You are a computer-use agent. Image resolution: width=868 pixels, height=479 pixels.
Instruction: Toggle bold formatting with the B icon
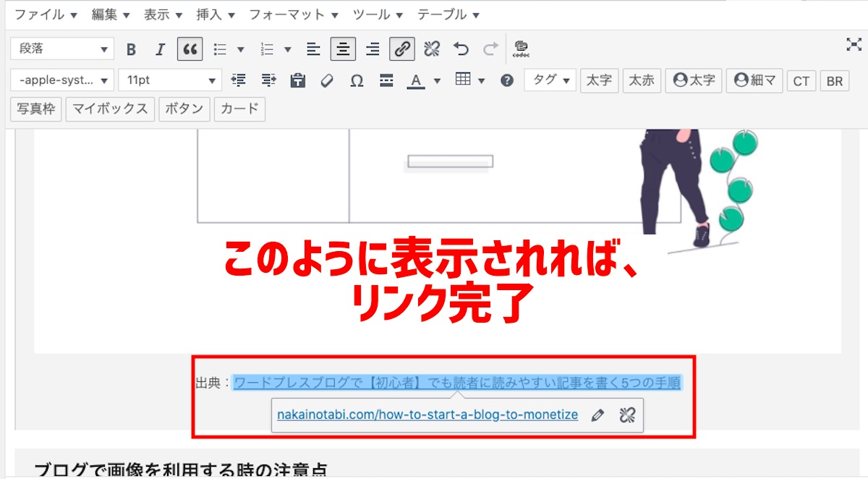(131, 48)
